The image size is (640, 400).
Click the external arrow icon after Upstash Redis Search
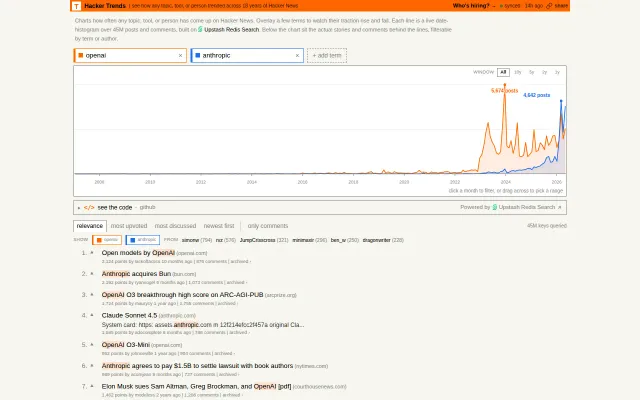coord(560,207)
